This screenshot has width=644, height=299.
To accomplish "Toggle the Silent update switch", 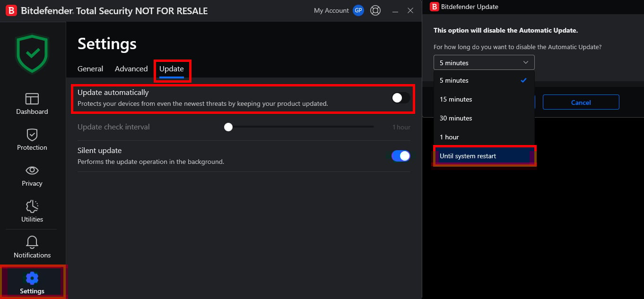I will 401,156.
